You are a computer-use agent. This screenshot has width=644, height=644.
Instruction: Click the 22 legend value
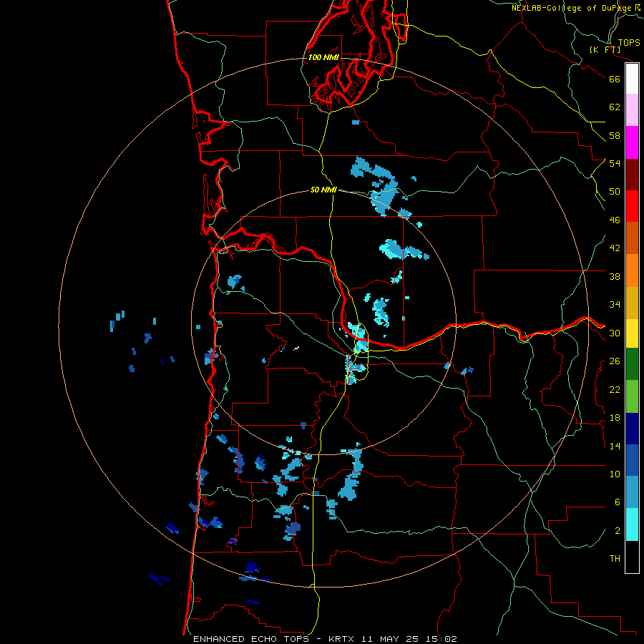pyautogui.click(x=615, y=389)
